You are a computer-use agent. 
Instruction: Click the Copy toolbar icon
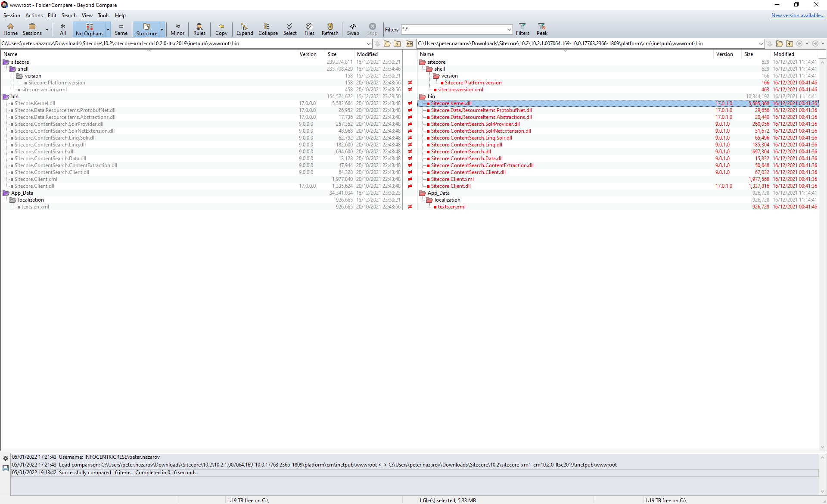(x=221, y=29)
